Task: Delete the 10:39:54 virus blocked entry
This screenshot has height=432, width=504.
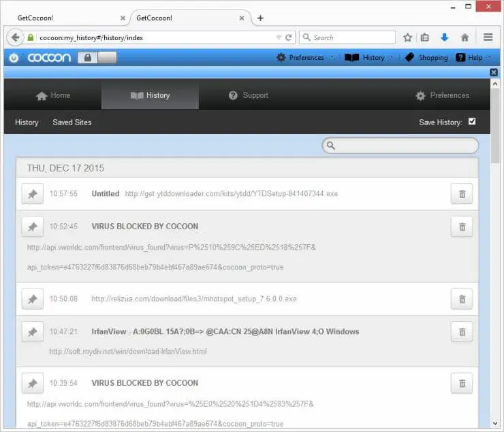Action: pos(462,383)
